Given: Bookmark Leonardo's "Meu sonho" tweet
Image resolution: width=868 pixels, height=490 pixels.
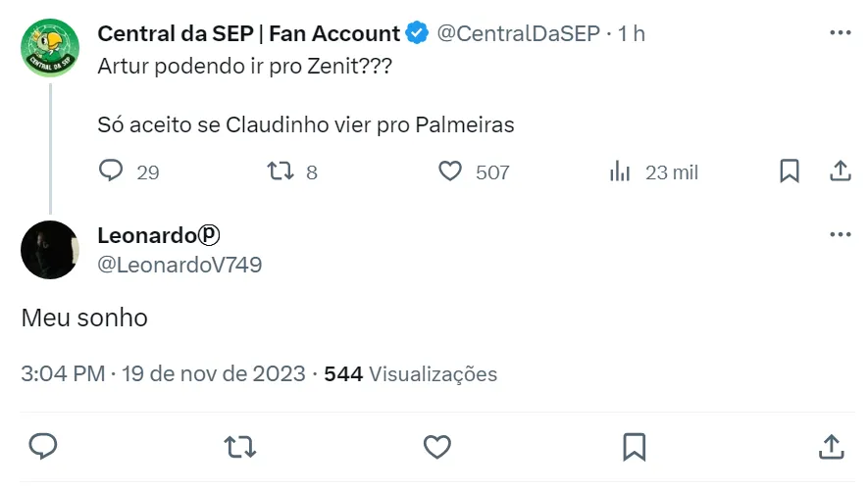Looking at the screenshot, I should [634, 447].
